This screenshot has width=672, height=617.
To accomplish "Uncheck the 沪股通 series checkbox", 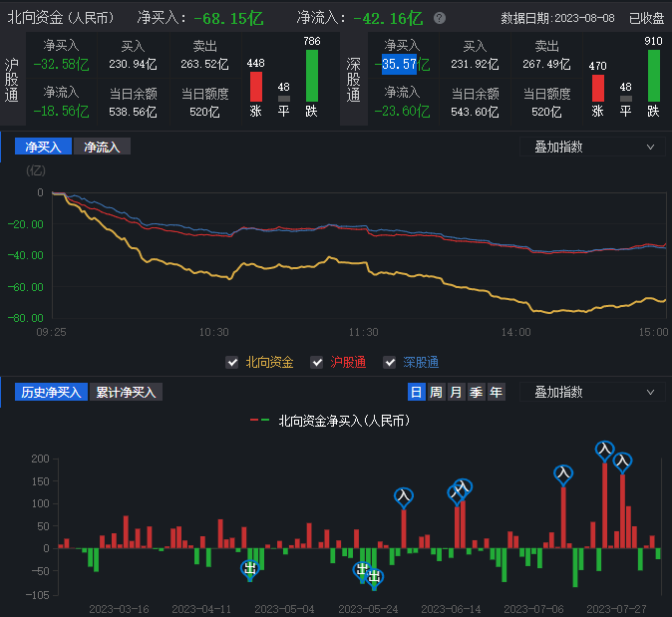I will 317,363.
